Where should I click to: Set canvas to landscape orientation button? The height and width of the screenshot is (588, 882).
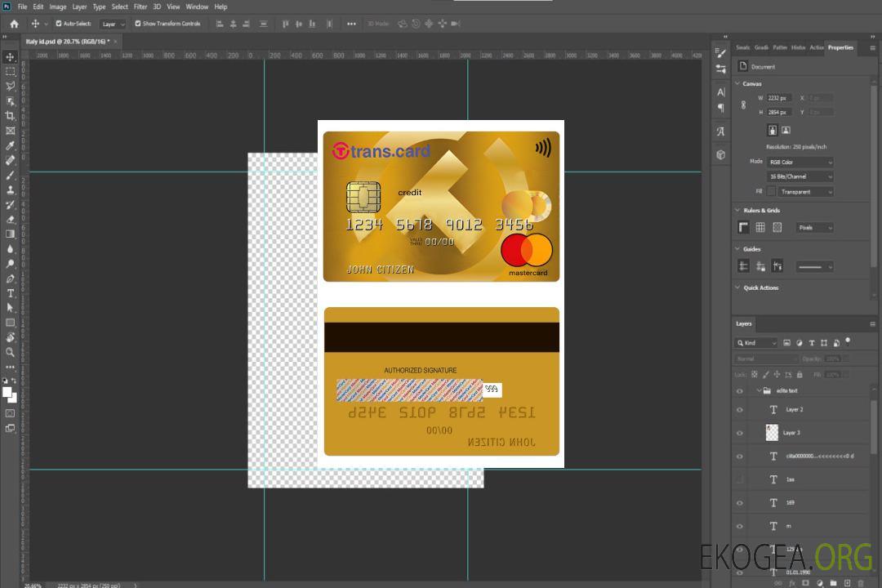pyautogui.click(x=786, y=131)
